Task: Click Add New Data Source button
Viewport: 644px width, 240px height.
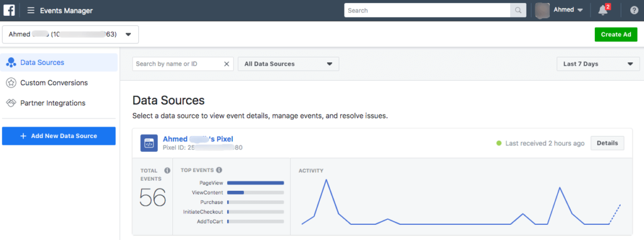Action: [58, 136]
